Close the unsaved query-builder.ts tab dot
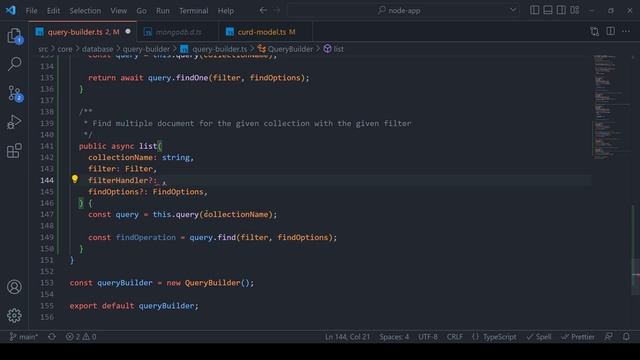640x360 pixels. (128, 31)
